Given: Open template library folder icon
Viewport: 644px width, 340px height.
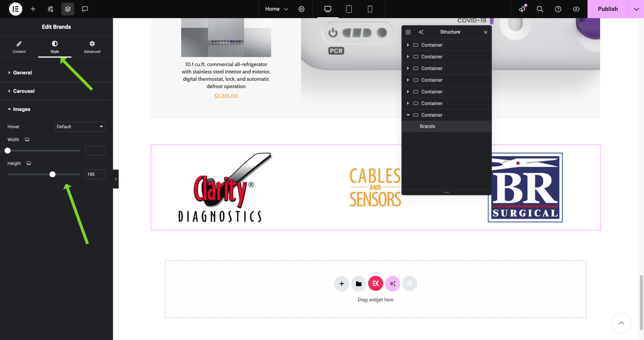Looking at the screenshot, I should point(359,284).
